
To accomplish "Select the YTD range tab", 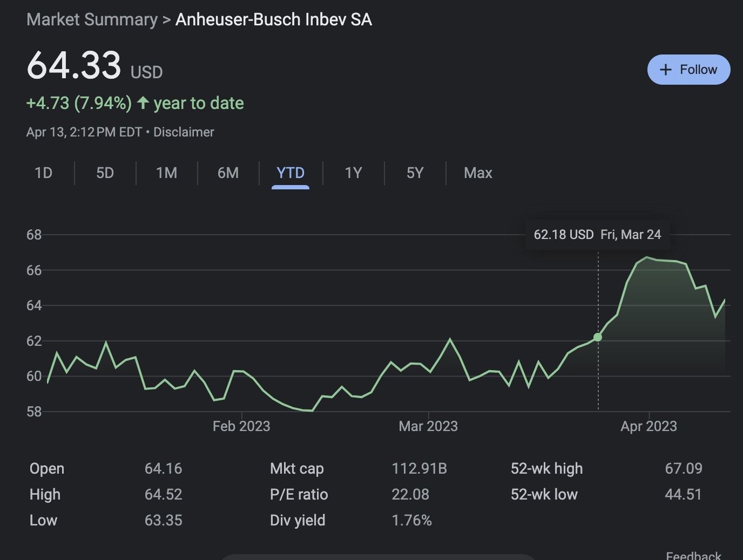I will click(291, 173).
